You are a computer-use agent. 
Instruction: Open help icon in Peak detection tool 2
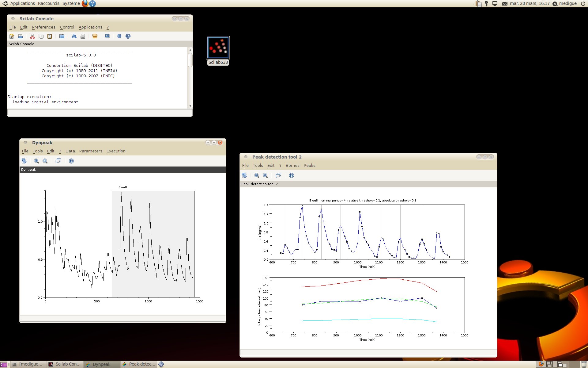tap(292, 175)
